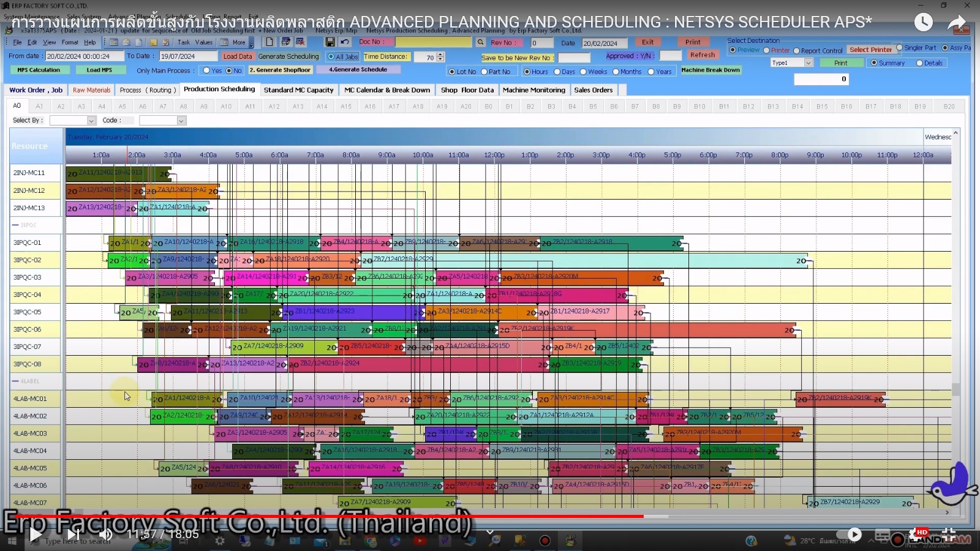980x551 pixels.
Task: Click the From date input field
Action: [84, 56]
